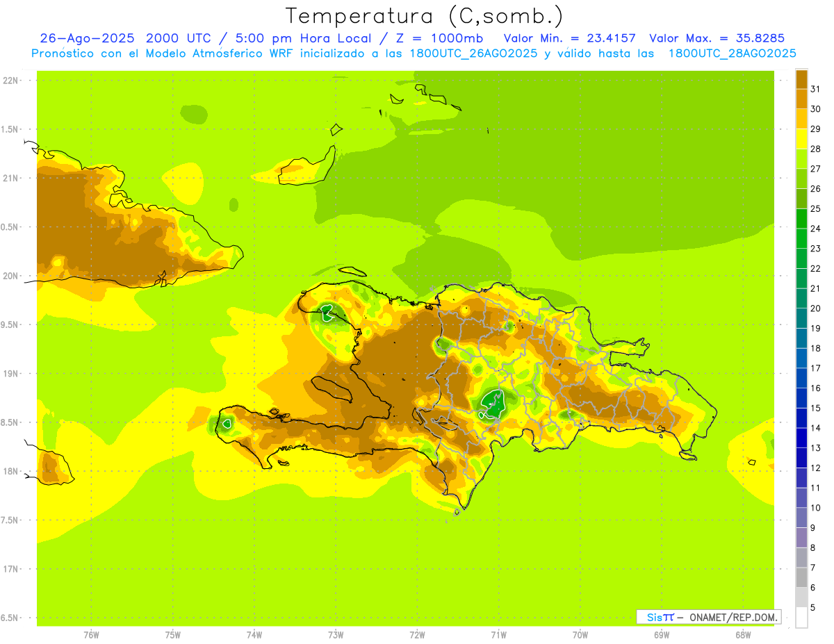This screenshot has height=644, width=834.
Task: Click the brown colorbar swatch above 31
Action: point(801,79)
